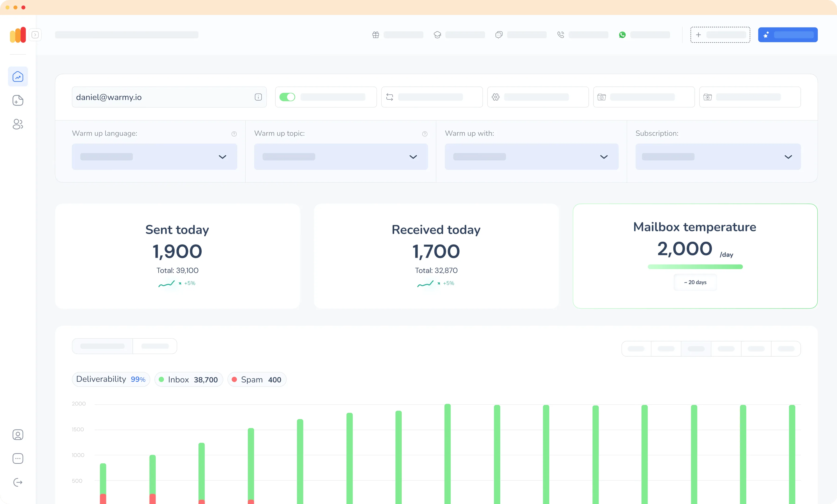
Task: Toggle the green warm-up switch off
Action: [287, 97]
